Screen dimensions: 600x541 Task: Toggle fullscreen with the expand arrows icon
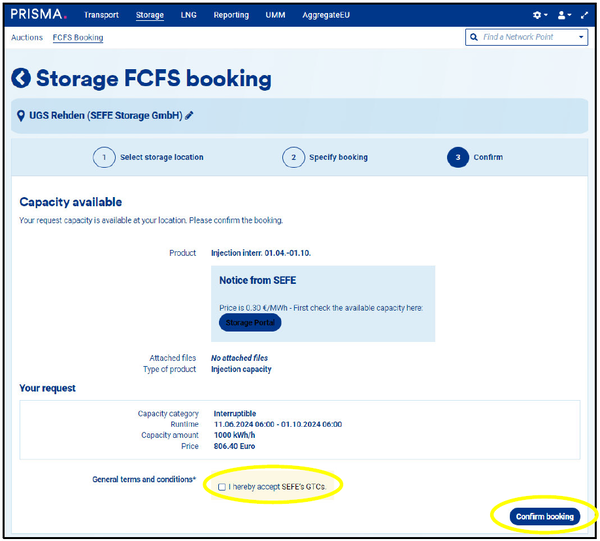coord(584,16)
